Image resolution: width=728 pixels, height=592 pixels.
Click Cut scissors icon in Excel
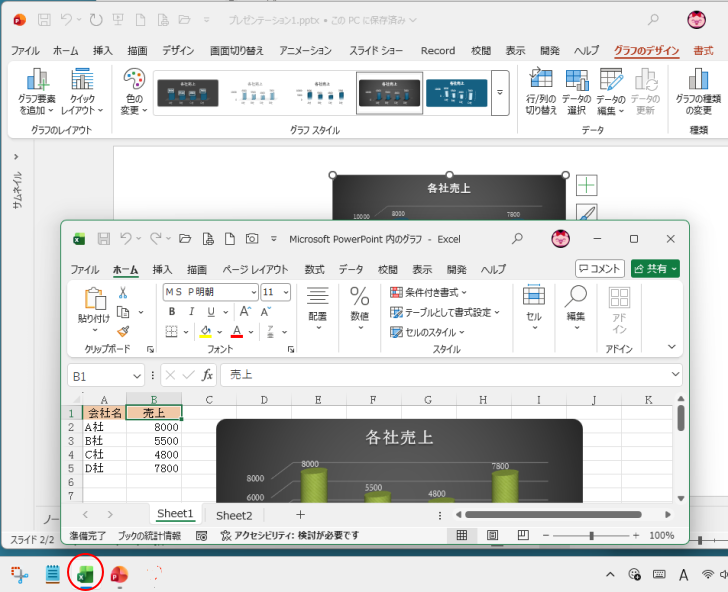[123, 293]
